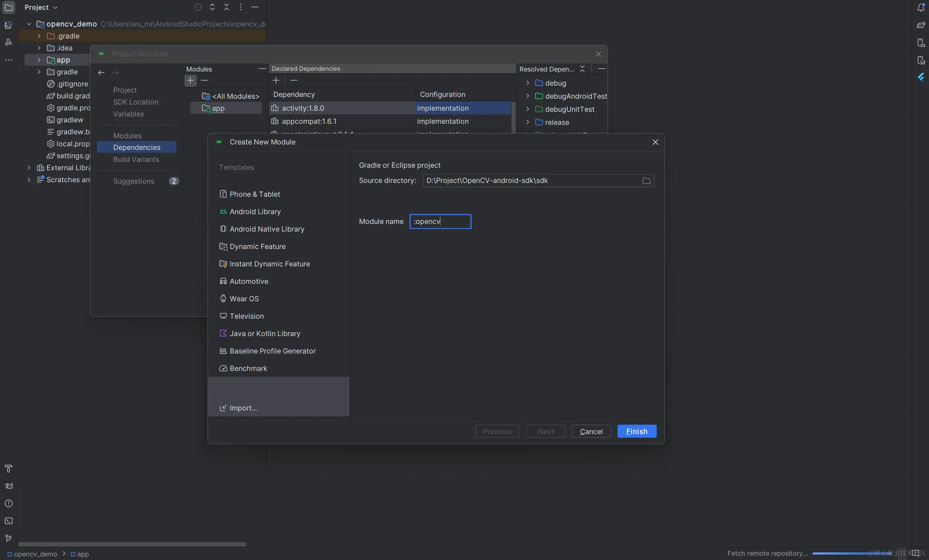The image size is (929, 560).
Task: Open the Flutter tool icon on right sidebar
Action: [x=921, y=77]
